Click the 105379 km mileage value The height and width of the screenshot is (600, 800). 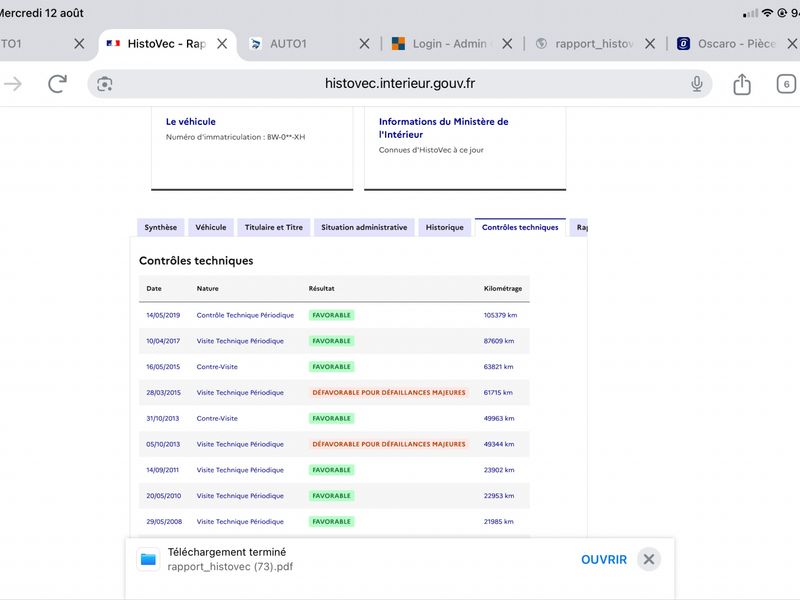501,315
